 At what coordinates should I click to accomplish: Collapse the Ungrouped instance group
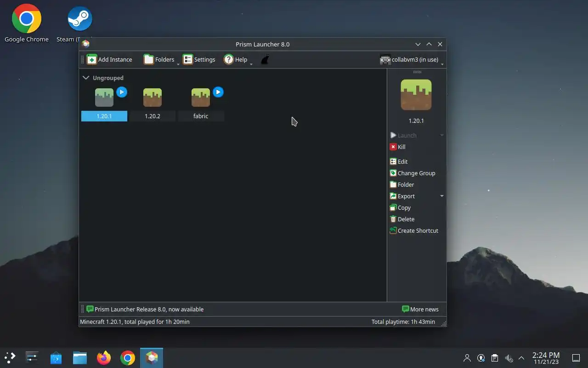(86, 78)
